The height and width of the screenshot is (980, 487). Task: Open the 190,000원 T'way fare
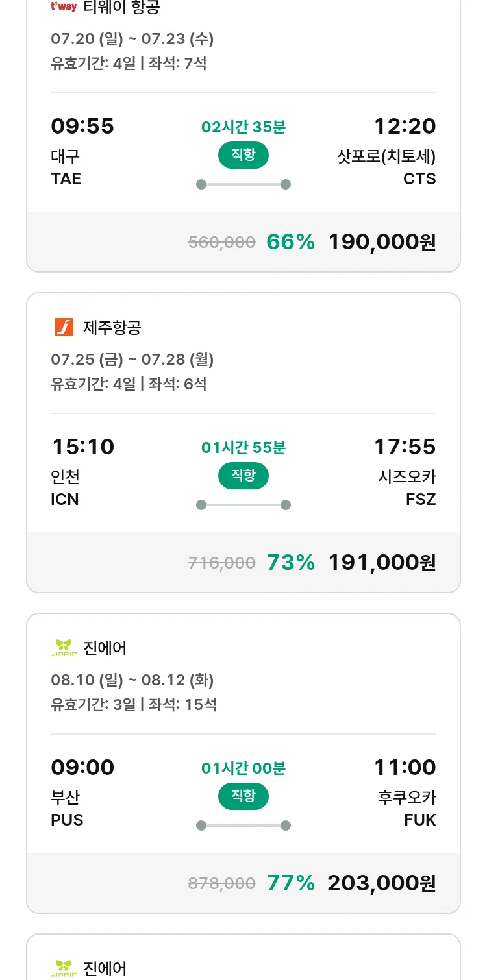pos(382,242)
